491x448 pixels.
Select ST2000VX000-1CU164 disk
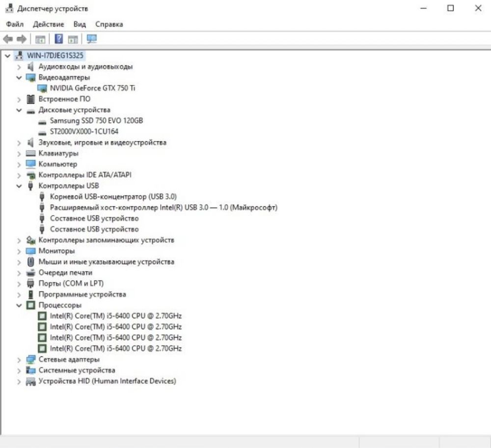point(84,132)
